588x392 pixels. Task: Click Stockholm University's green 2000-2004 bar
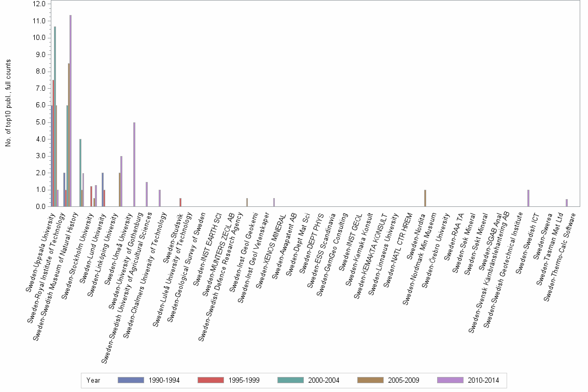pos(80,171)
